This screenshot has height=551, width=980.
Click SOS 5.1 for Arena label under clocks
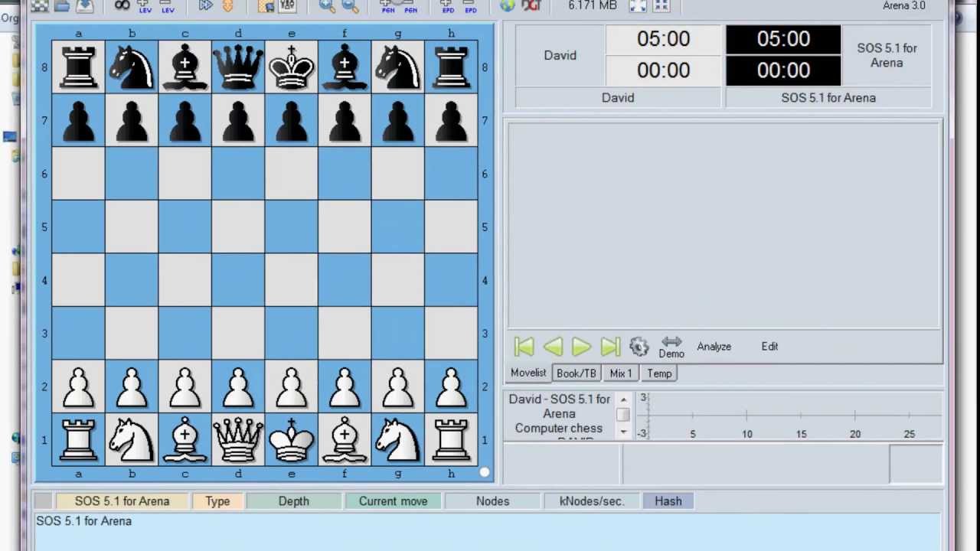point(828,98)
